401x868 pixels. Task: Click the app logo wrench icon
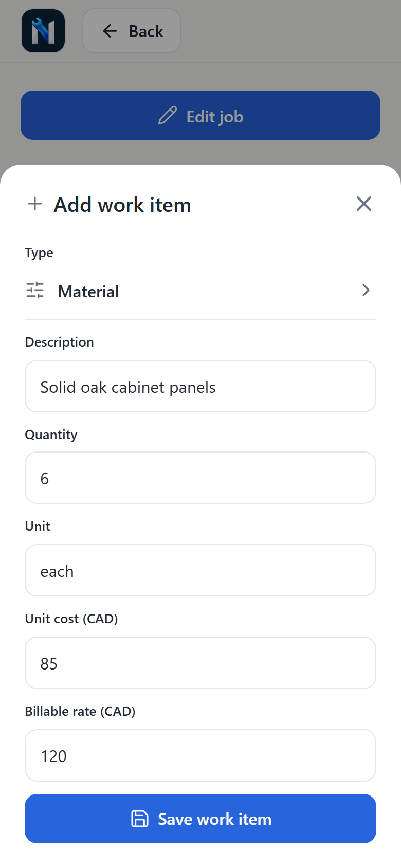pyautogui.click(x=43, y=31)
